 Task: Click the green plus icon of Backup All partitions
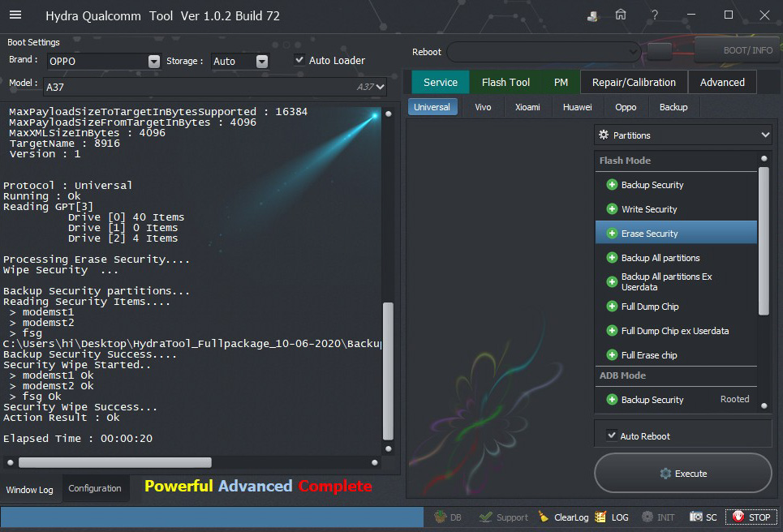(x=612, y=258)
